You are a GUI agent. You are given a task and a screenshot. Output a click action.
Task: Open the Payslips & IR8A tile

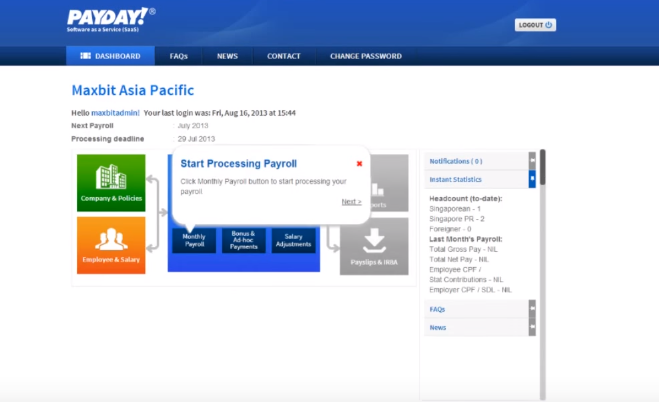tap(374, 246)
